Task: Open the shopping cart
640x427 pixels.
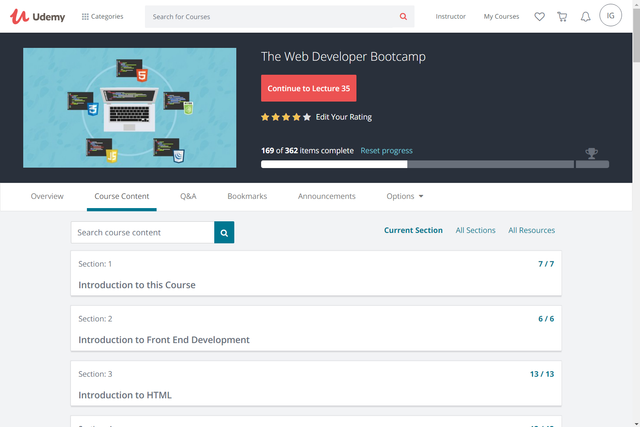Action: pyautogui.click(x=562, y=17)
